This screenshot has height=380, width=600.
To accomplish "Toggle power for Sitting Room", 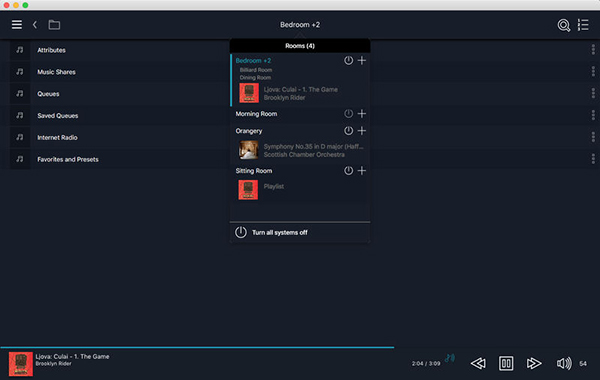I will point(348,171).
